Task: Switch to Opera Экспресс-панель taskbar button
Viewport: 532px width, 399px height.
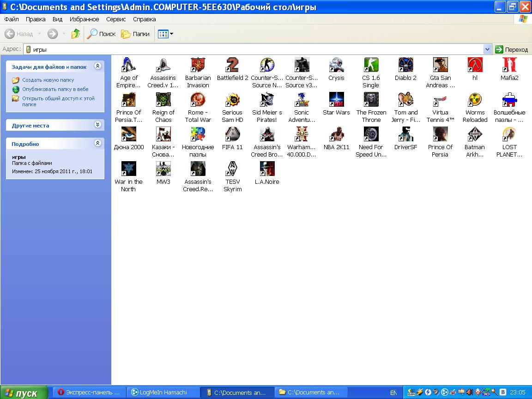Action: click(x=89, y=392)
